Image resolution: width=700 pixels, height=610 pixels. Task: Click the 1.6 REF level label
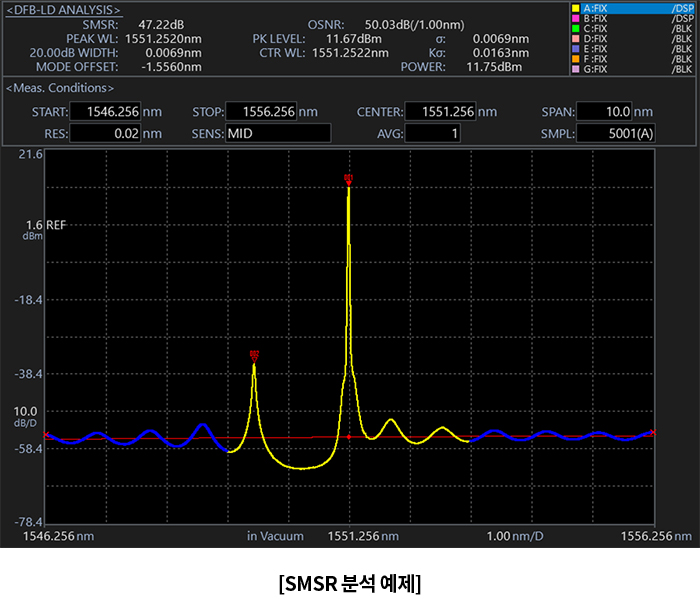[45, 225]
